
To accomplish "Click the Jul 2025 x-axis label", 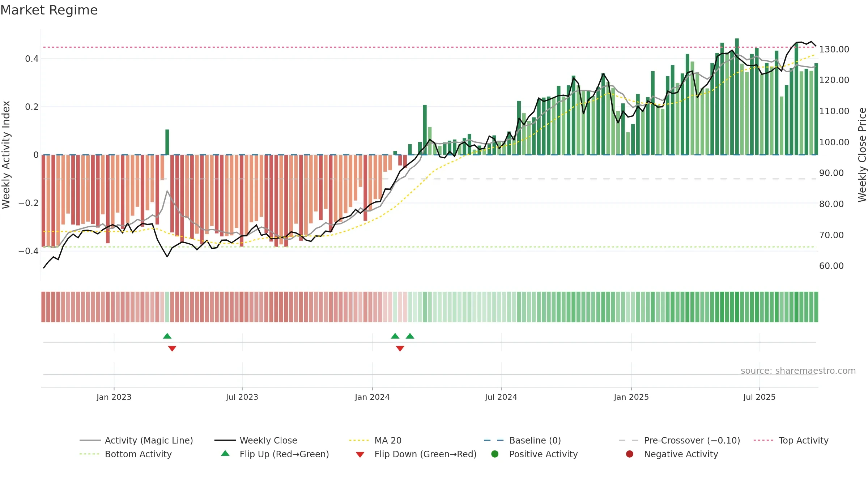I will pyautogui.click(x=759, y=397).
